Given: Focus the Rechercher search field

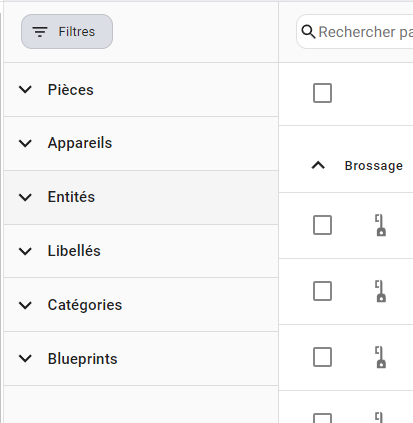Looking at the screenshot, I should tap(355, 32).
